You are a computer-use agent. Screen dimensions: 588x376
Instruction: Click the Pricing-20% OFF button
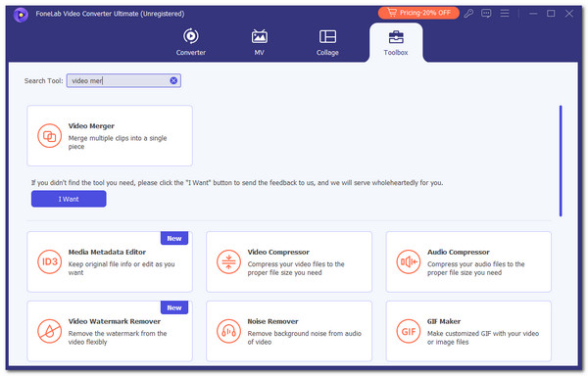418,13
